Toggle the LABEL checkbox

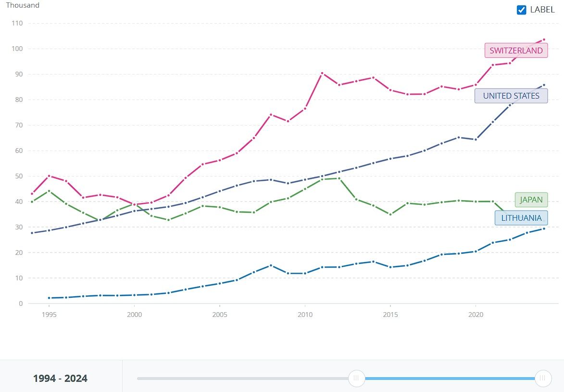pos(521,10)
